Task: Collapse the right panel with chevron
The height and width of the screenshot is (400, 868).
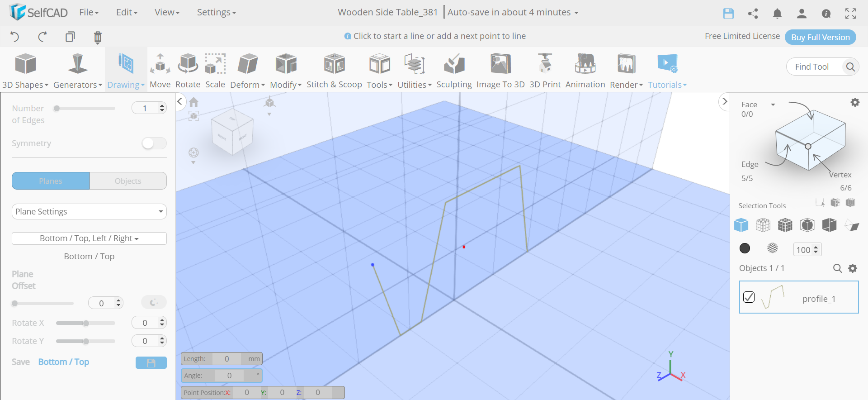Action: coord(725,101)
